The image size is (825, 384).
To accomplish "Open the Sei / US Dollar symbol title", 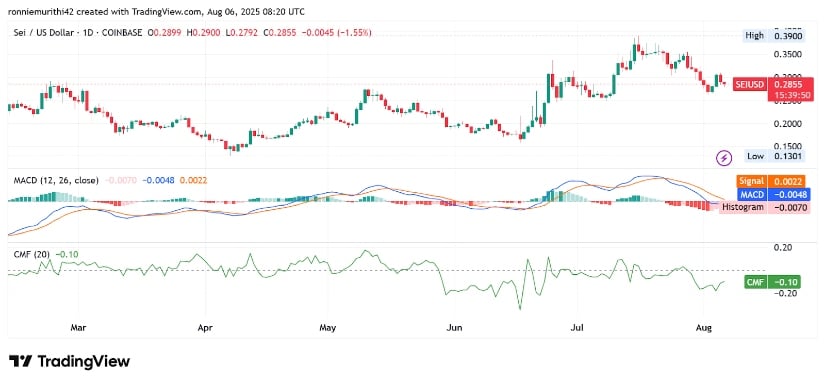I will coord(77,33).
